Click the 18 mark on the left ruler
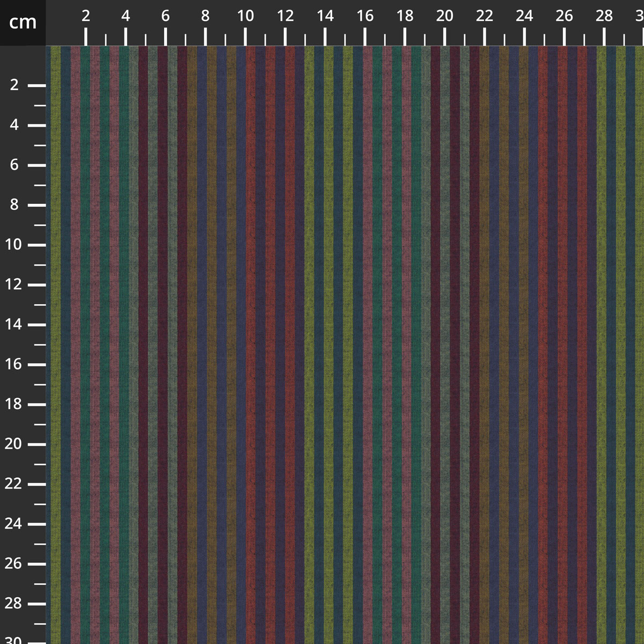The width and height of the screenshot is (644, 644). tap(14, 405)
